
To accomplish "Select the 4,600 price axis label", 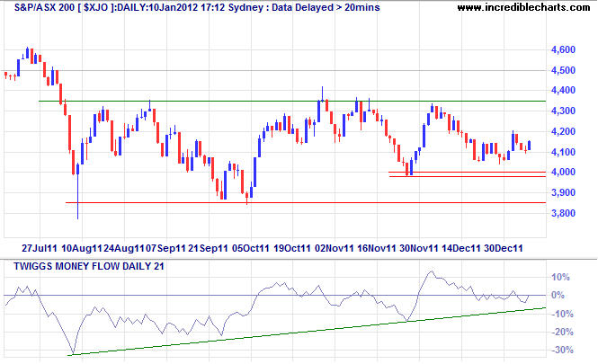I will (x=563, y=50).
